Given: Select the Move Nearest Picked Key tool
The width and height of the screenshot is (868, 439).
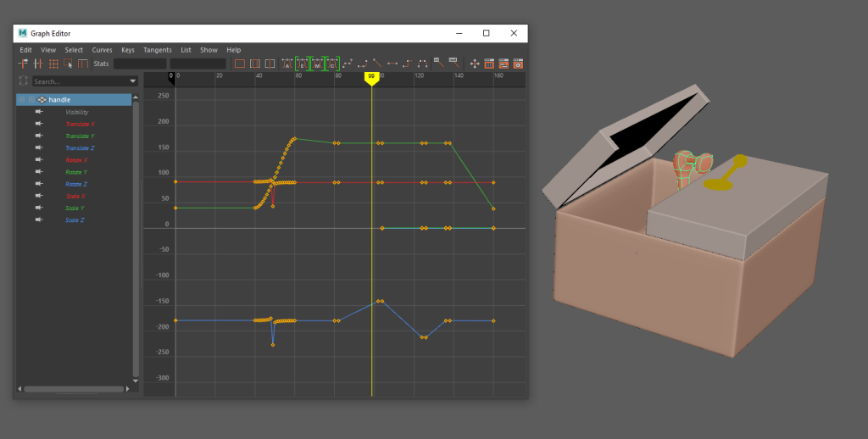Looking at the screenshot, I should click(x=23, y=64).
